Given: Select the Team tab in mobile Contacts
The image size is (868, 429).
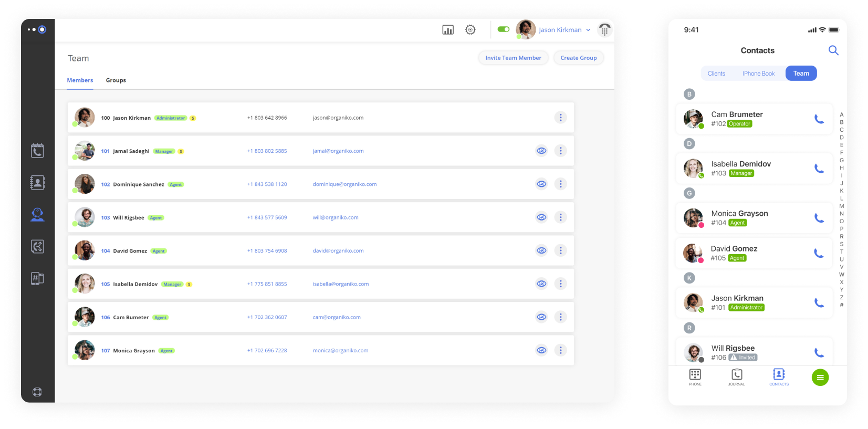Looking at the screenshot, I should [x=801, y=74].
